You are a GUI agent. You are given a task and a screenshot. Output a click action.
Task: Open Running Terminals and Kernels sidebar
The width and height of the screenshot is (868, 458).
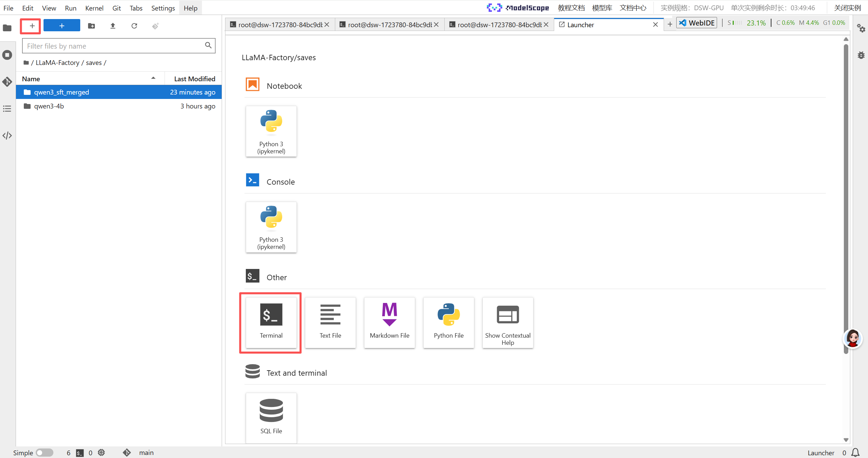(x=7, y=55)
